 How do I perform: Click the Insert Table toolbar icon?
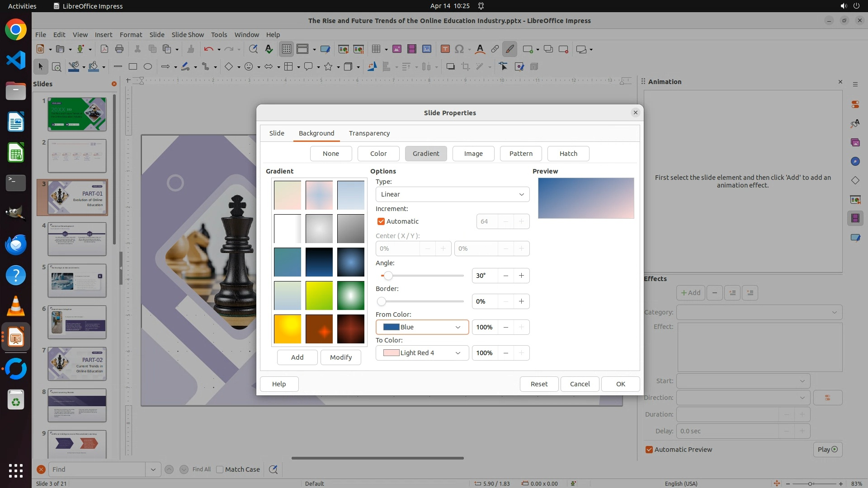[x=376, y=49]
